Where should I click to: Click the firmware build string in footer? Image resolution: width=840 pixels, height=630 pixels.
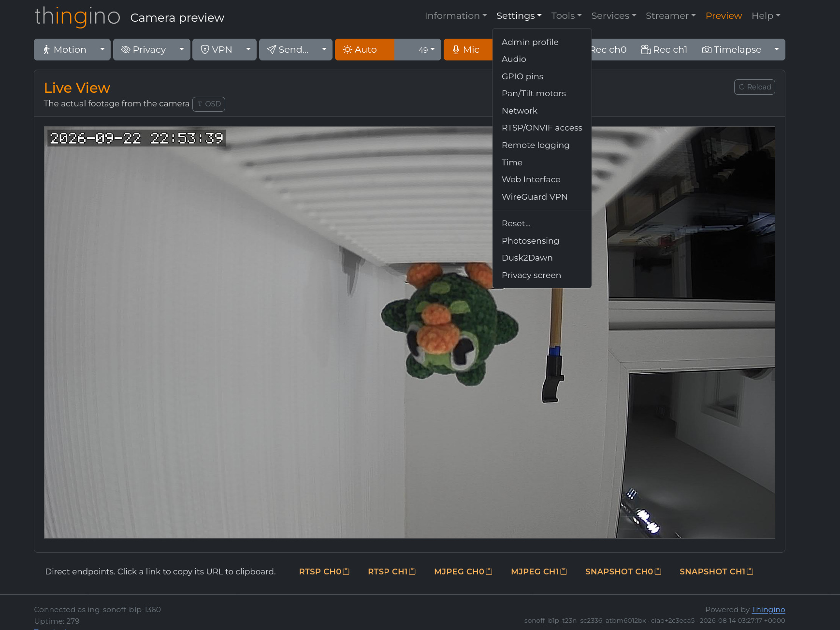point(654,621)
